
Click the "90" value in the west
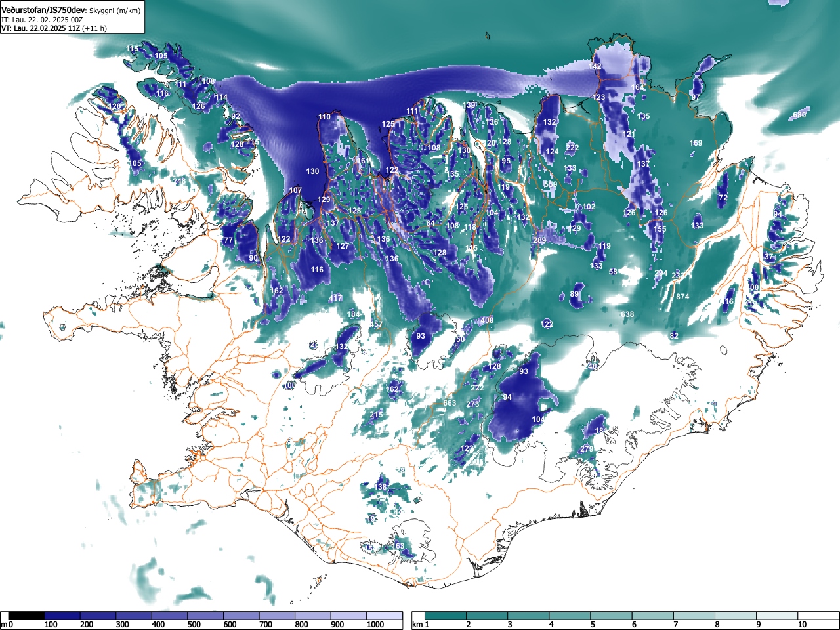point(253,259)
